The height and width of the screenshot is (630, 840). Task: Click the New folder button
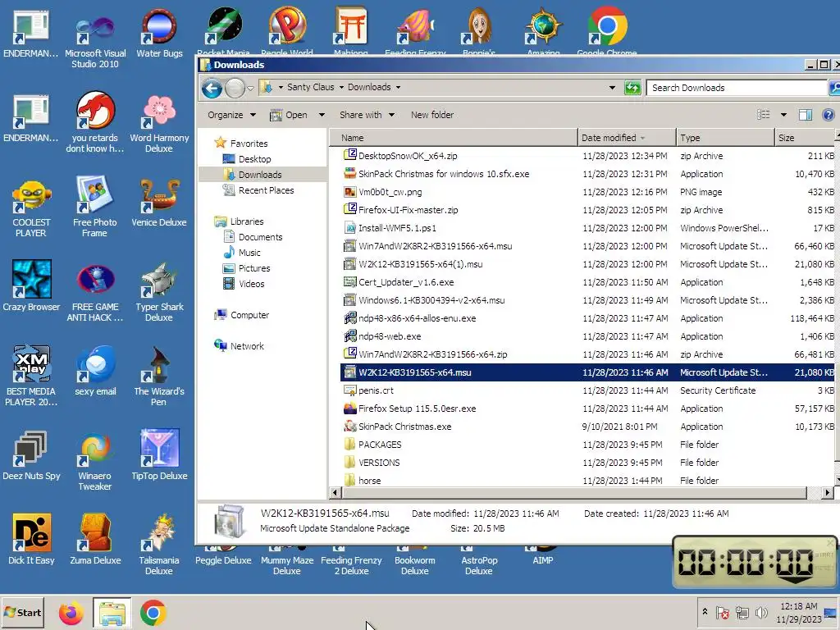432,115
